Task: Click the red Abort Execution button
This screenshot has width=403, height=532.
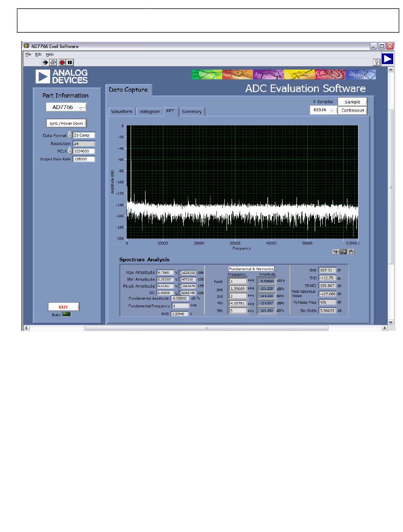Action: (62, 62)
